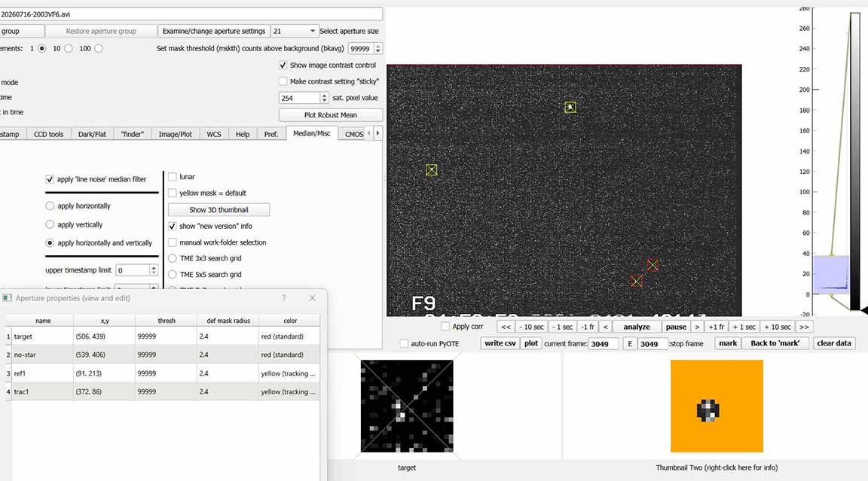The width and height of the screenshot is (868, 481).
Task: Jump back 10 seconds in video
Action: (531, 327)
